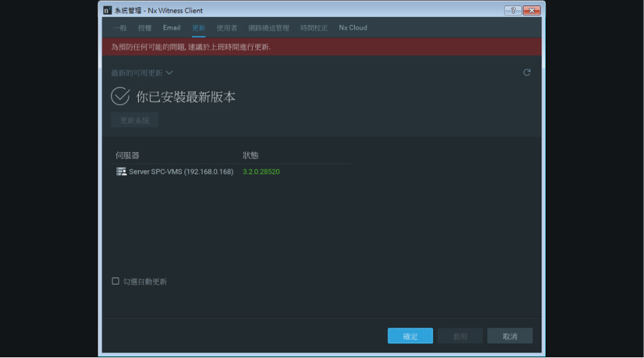644x358 pixels.
Task: Click the Nx Witness logo in title bar
Action: (108, 10)
